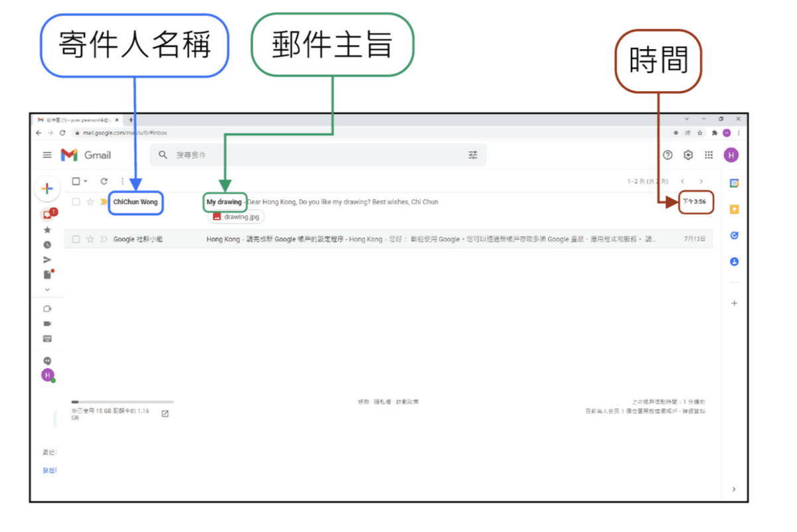Open storage management external link icon
Screen dimensions: 797x532
tap(165, 414)
